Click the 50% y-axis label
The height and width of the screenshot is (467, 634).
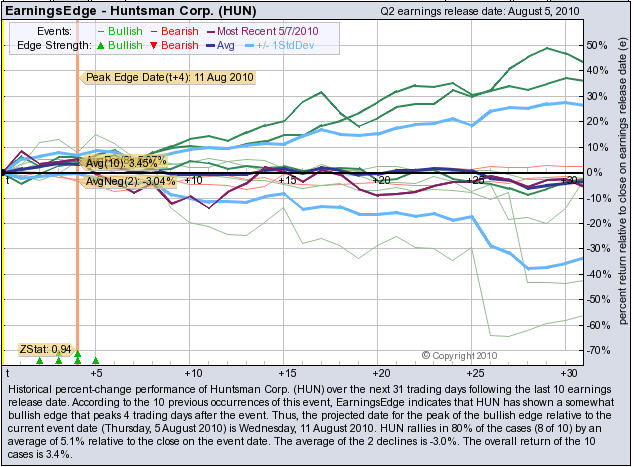(x=597, y=45)
